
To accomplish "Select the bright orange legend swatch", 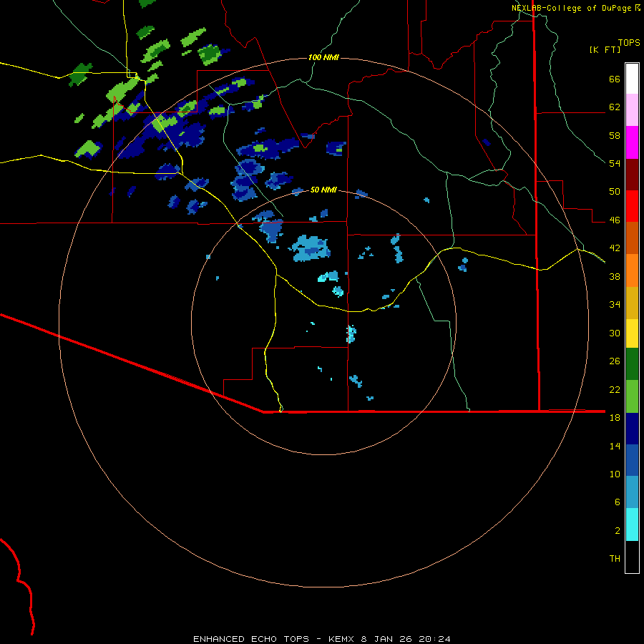I will (x=632, y=270).
